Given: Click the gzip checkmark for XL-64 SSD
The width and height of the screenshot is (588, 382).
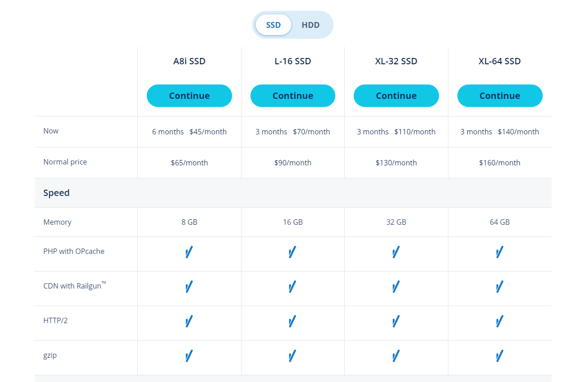Looking at the screenshot, I should [500, 356].
